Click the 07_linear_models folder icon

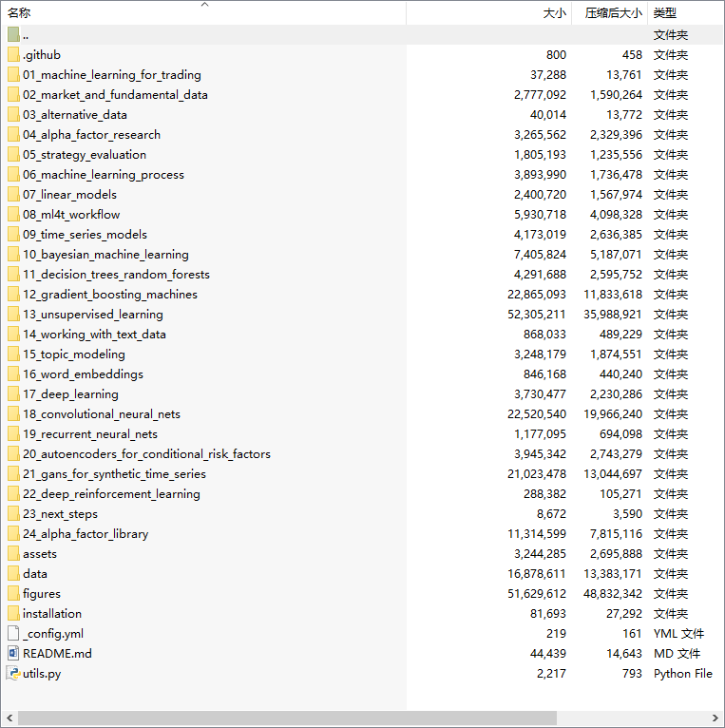tap(13, 194)
